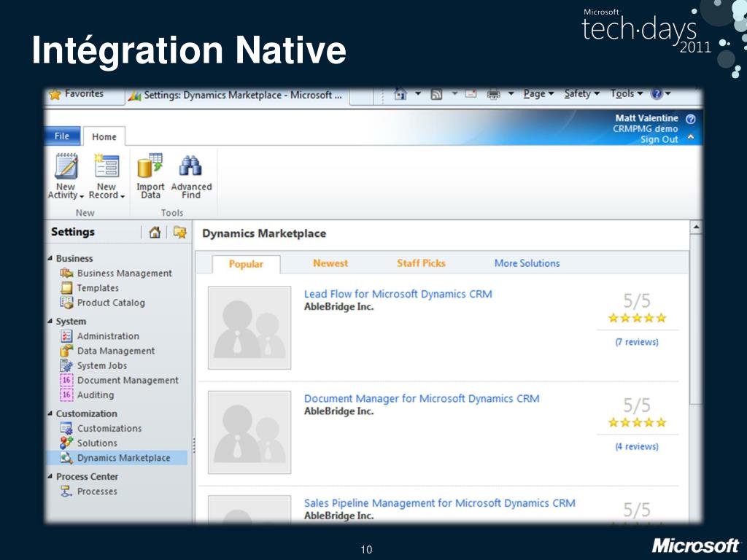This screenshot has height=560, width=747.
Task: Open the browser Home button dropdown arrow
Action: coord(418,93)
